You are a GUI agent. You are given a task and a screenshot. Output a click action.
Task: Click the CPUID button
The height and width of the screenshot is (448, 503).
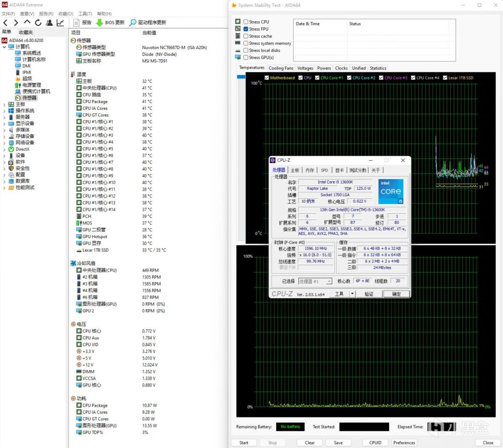click(x=375, y=442)
